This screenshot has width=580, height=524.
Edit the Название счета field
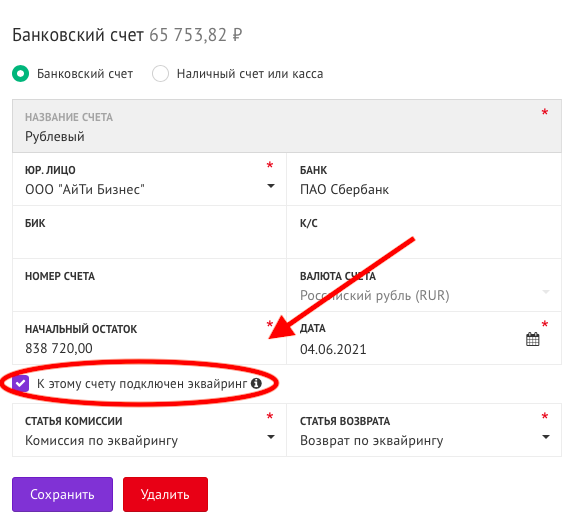[287, 126]
